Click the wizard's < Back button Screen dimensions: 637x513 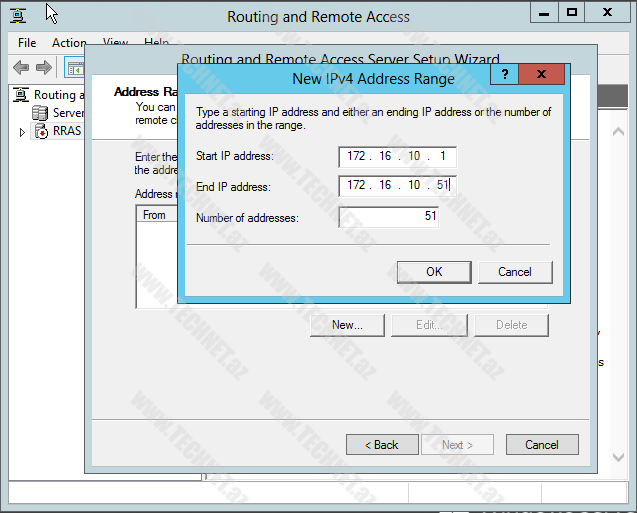click(x=381, y=445)
